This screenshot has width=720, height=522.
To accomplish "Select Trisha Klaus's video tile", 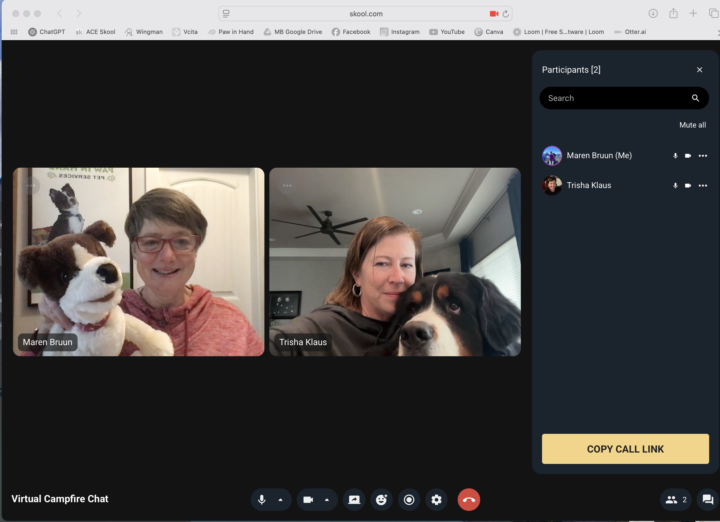I will (395, 262).
